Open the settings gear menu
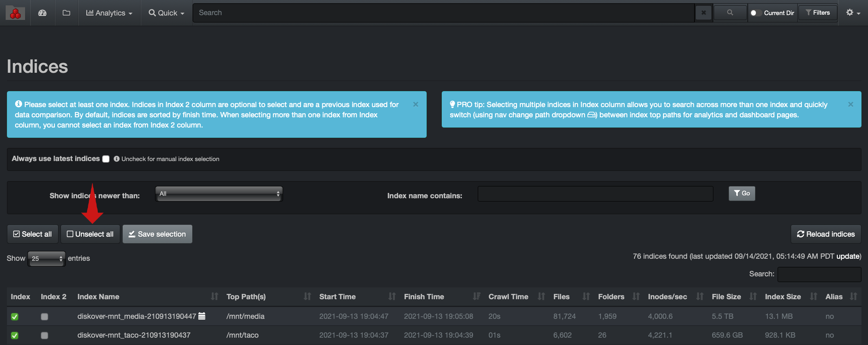 852,13
